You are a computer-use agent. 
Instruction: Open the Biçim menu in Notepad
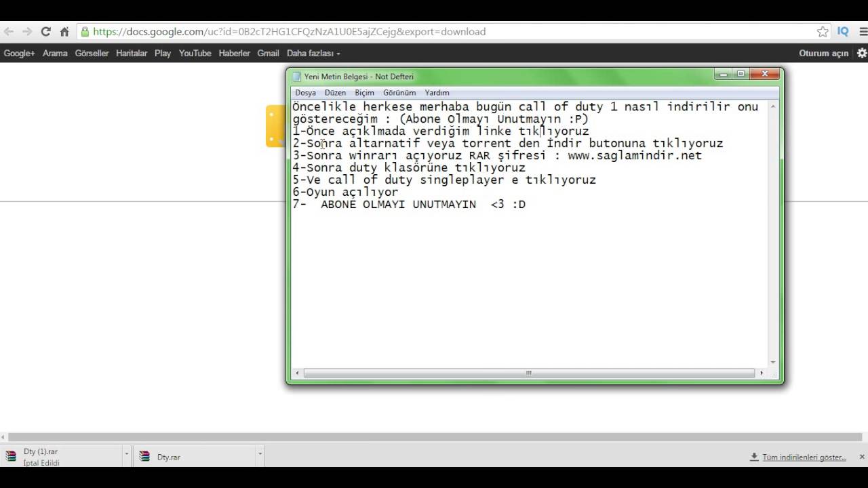point(364,93)
